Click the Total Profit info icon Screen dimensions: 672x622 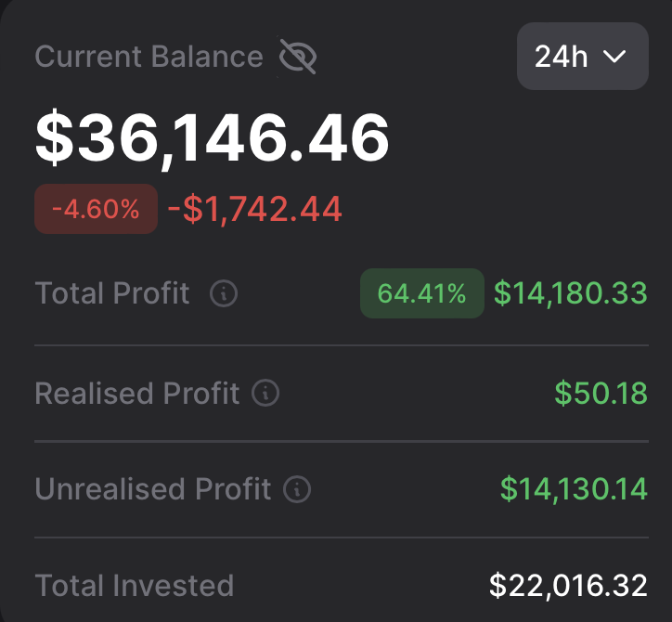tap(224, 294)
